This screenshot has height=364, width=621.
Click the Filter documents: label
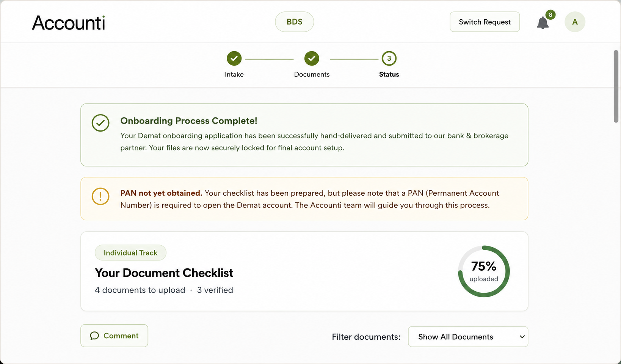coord(366,337)
